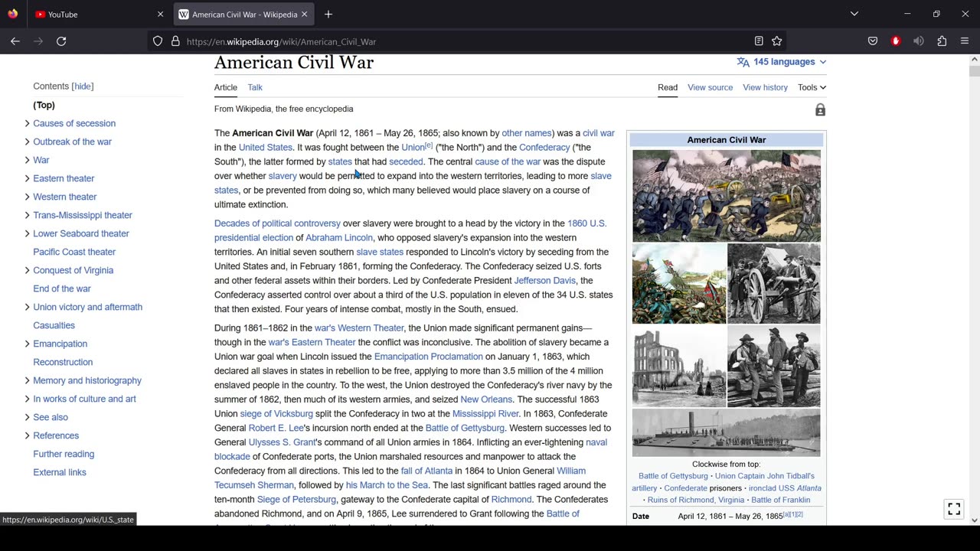This screenshot has width=980, height=551.
Task: Jump to (Top) in contents
Action: pos(44,105)
